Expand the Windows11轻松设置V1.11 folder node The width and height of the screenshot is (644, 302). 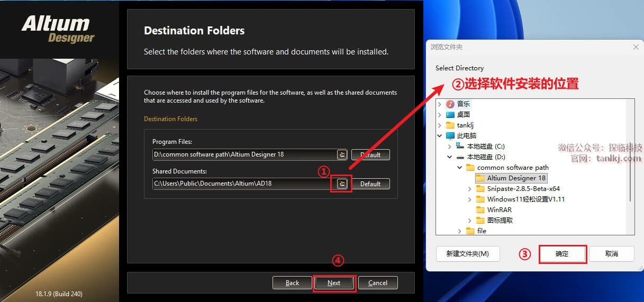pos(470,199)
